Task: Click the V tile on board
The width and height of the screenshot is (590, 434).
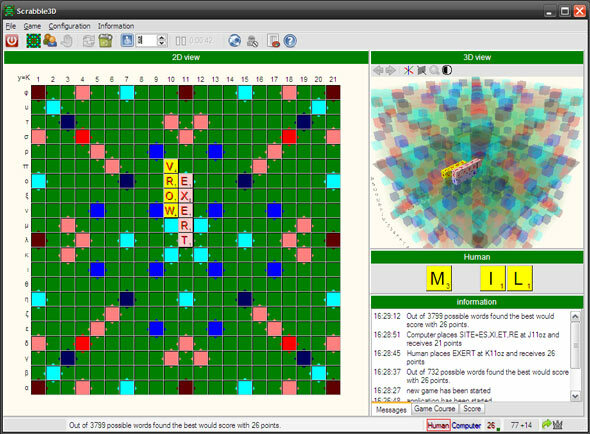Action: 171,166
